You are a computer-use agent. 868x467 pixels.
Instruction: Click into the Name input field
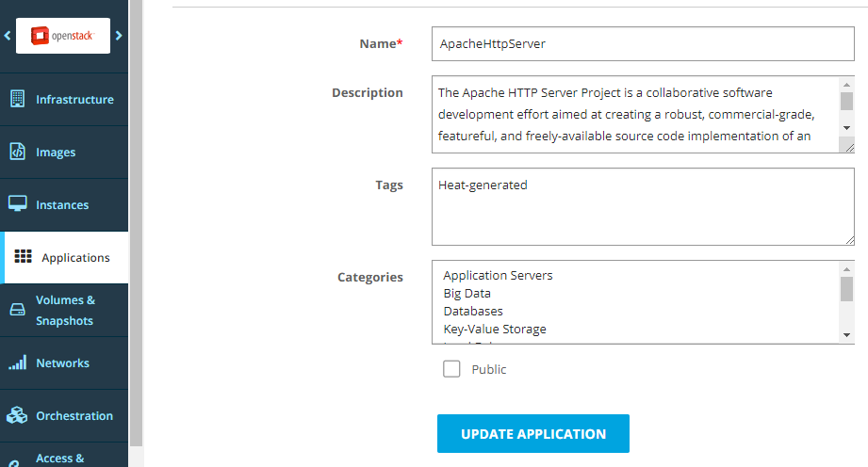click(643, 43)
